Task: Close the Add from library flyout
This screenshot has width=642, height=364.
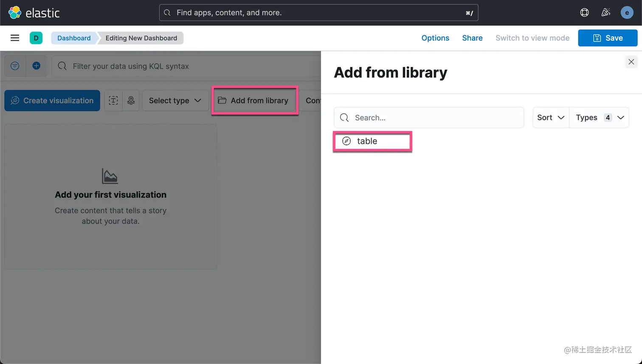Action: coord(631,62)
